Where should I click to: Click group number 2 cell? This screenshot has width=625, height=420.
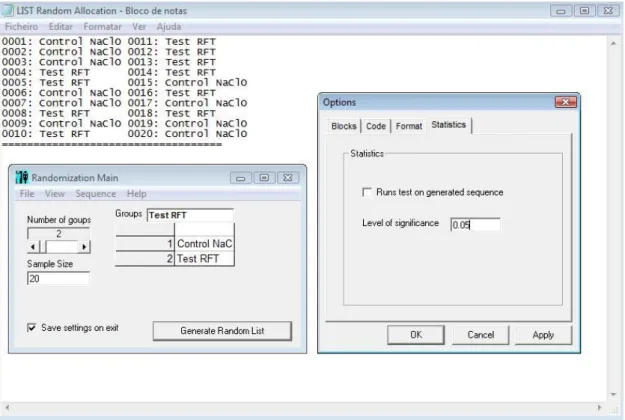[145, 259]
